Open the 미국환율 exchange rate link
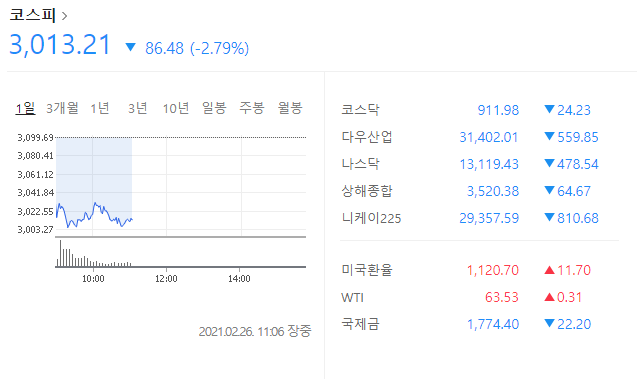This screenshot has height=379, width=640. click(x=367, y=270)
